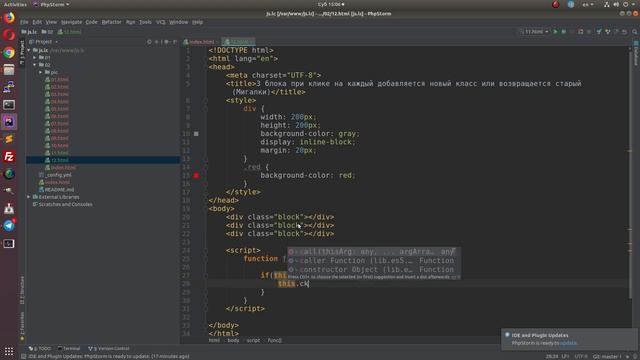Select the 12.html editor tab
This screenshot has width=640, height=360.
tap(238, 42)
